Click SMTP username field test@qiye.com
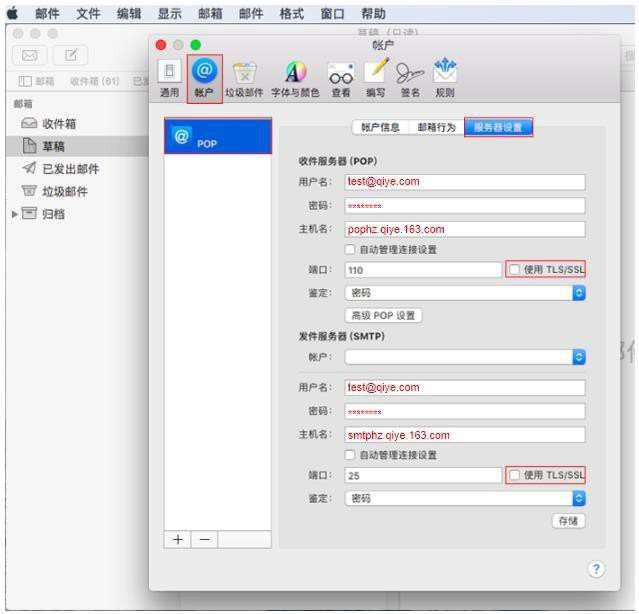Viewport: 639px width, 614px height. (465, 387)
